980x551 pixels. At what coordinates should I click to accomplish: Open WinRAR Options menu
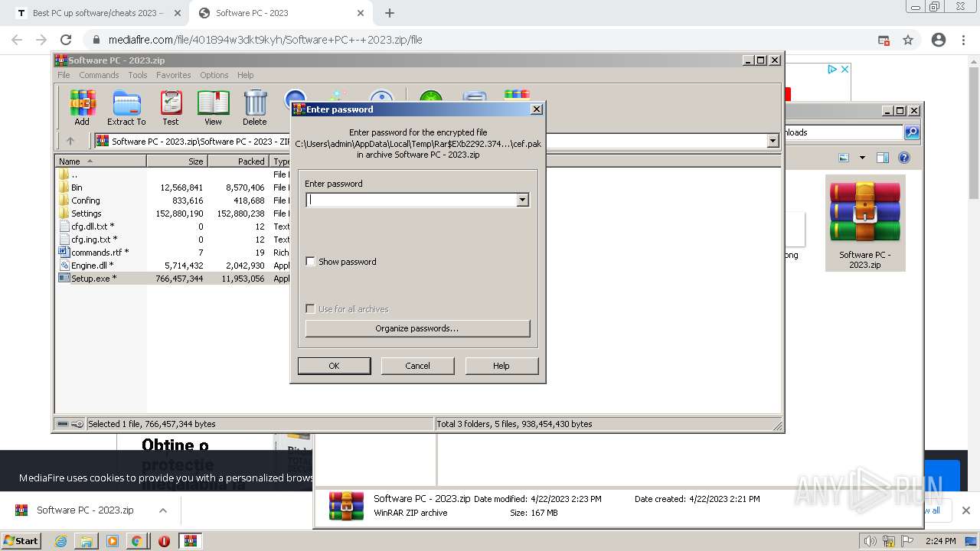tap(214, 75)
